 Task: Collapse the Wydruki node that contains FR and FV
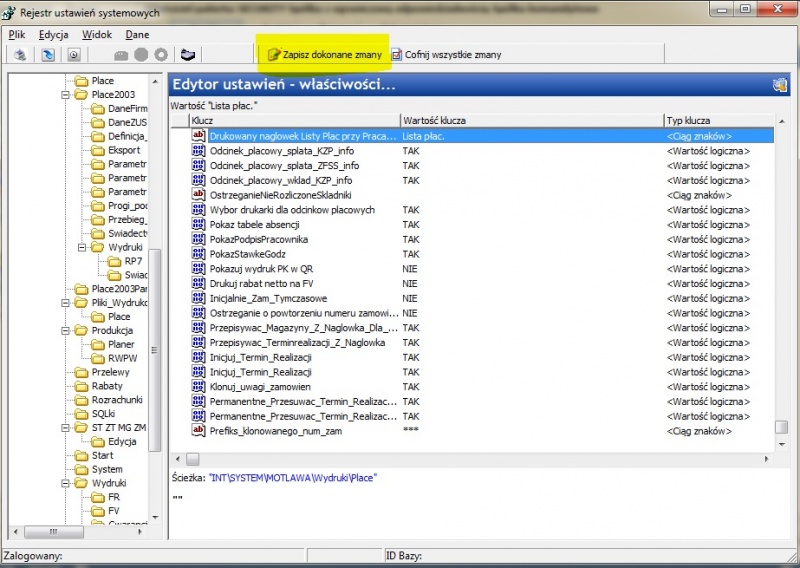coord(65,483)
